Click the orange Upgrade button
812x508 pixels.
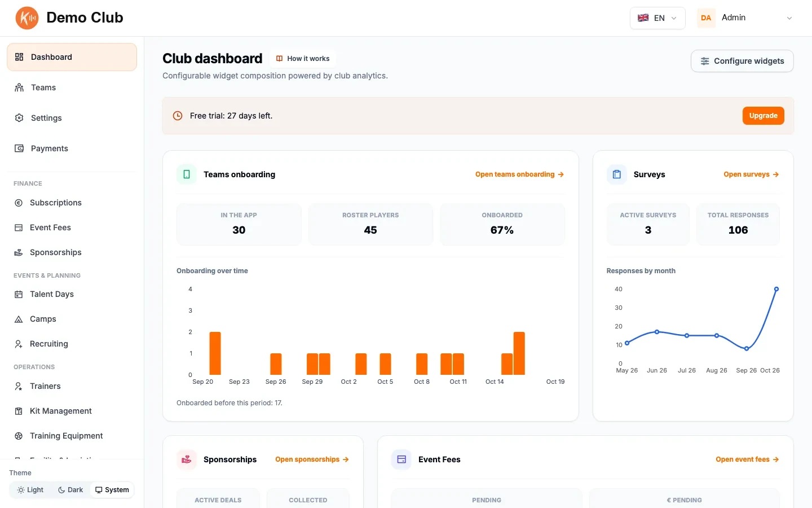(763, 116)
